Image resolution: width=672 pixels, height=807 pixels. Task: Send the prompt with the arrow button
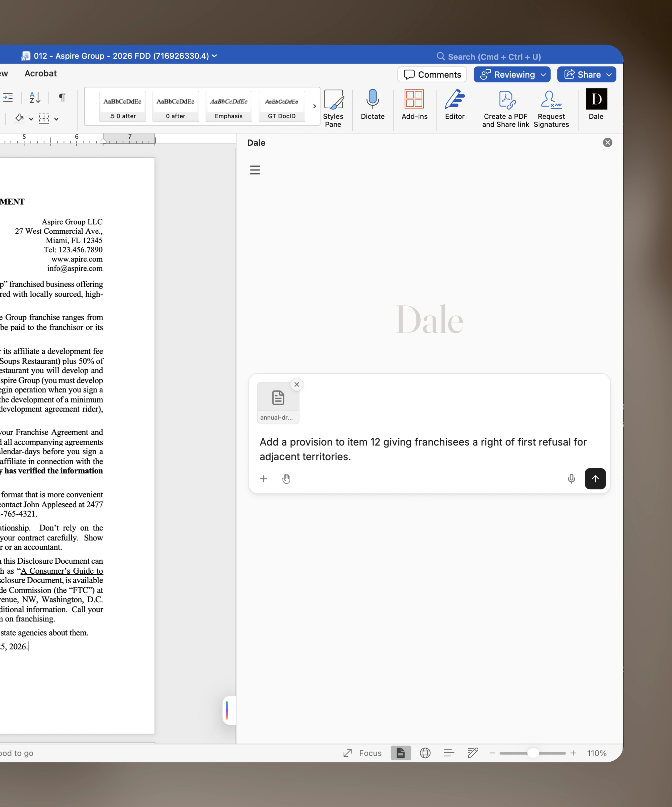(x=595, y=478)
